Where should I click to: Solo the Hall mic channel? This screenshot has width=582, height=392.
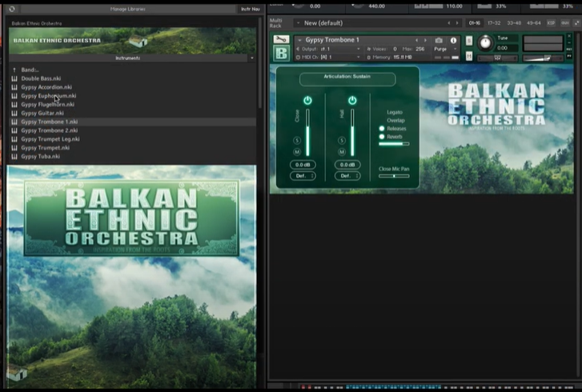(x=342, y=140)
